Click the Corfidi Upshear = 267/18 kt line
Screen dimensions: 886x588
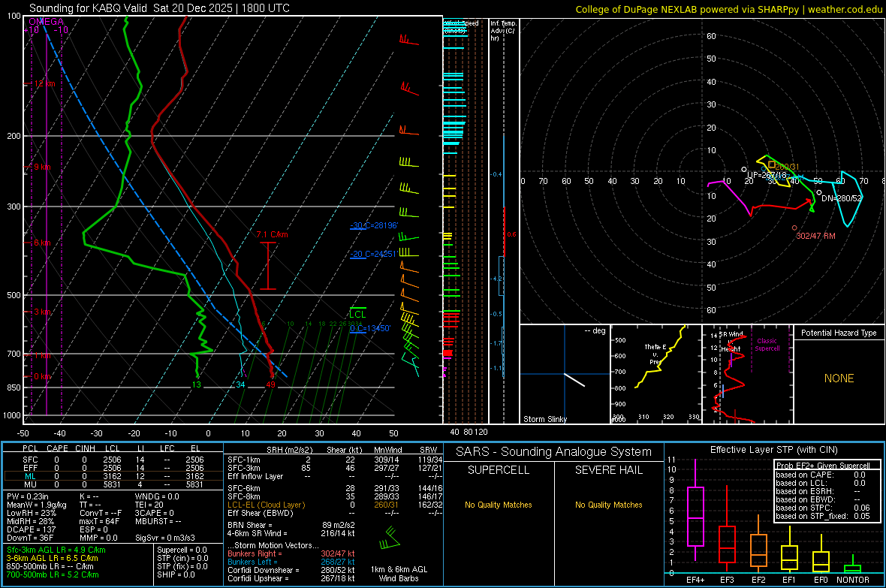coord(291,578)
